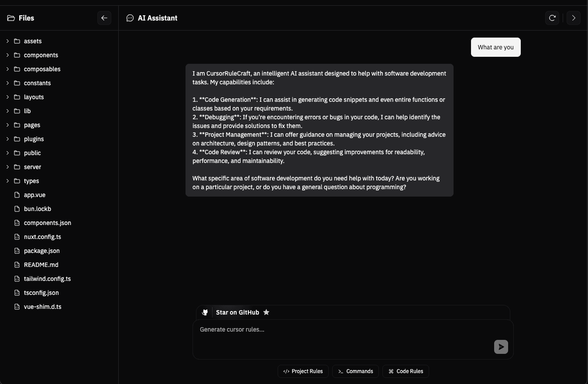Click the code icon on Project Rules
The image size is (588, 384).
[286, 371]
